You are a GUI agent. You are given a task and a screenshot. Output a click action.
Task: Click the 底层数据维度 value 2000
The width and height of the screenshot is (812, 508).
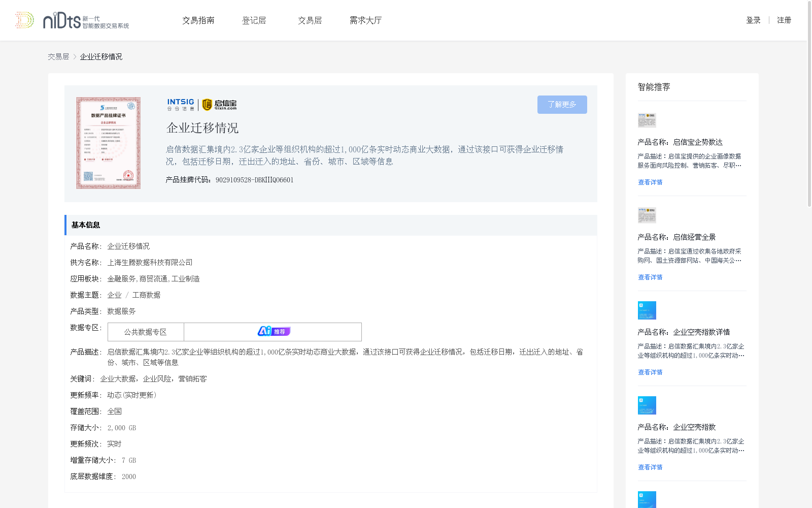[x=129, y=477]
